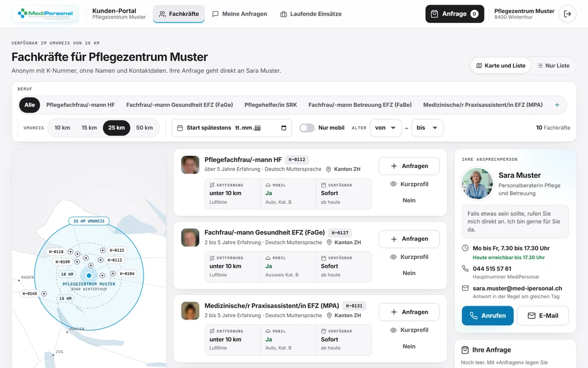Select the Pflegezentrum Muster center dot on the map
Screen dimensions: 588x368
[x=89, y=275]
